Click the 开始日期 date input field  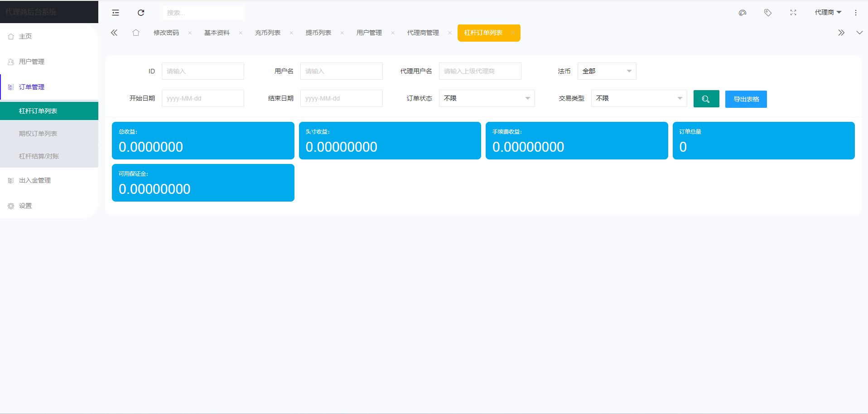[203, 98]
